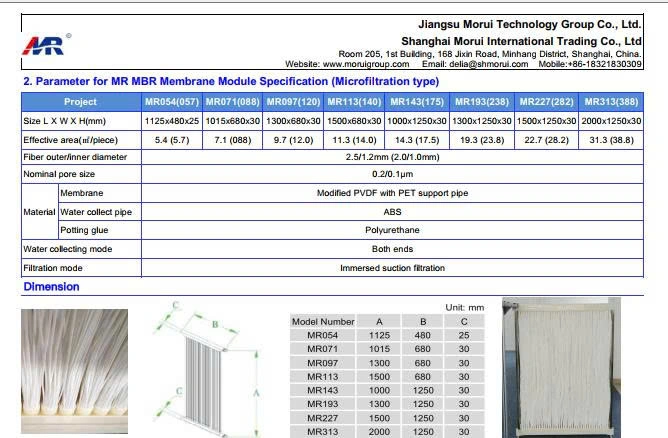This screenshot has width=668, height=438.
Task: Click the Dimension section heading
Action: click(x=51, y=287)
